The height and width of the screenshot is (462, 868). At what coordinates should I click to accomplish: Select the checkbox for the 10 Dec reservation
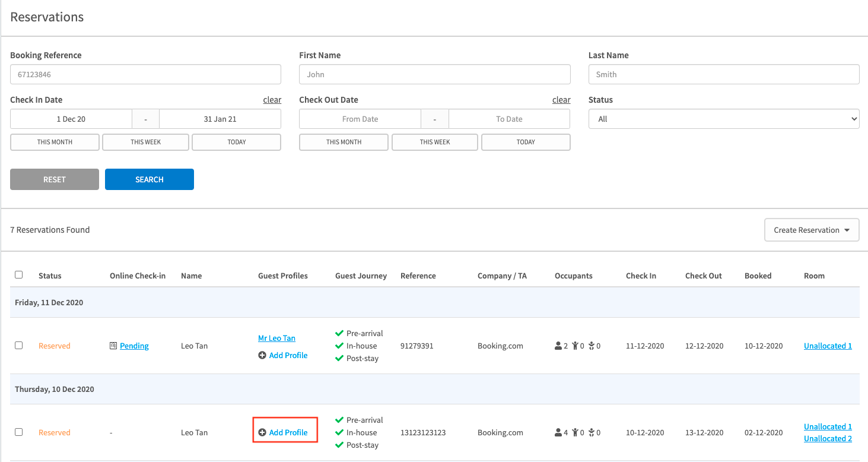(19, 432)
